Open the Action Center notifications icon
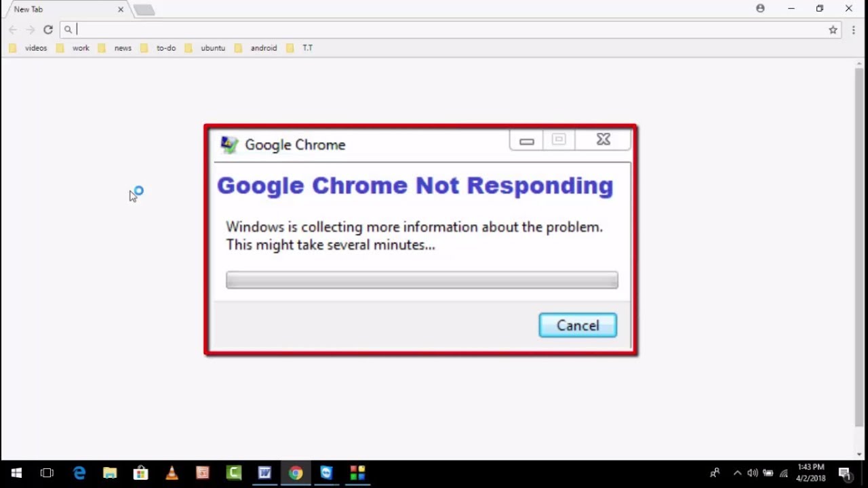Image resolution: width=868 pixels, height=488 pixels. [x=845, y=473]
